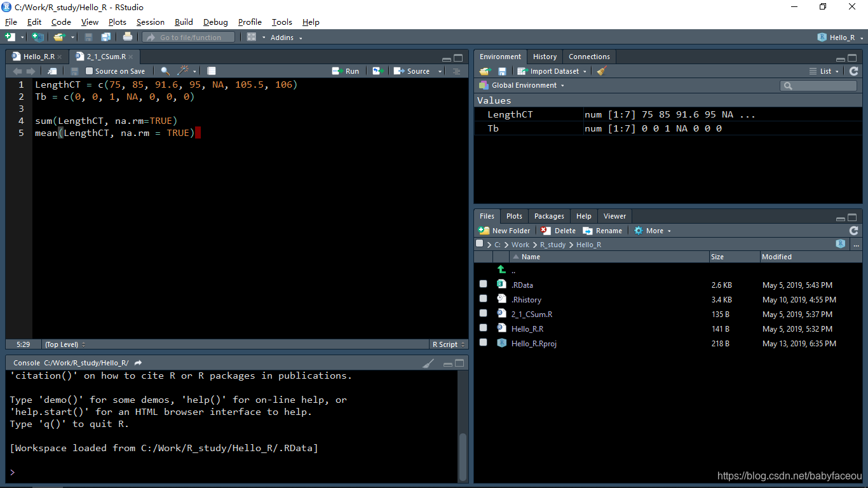Check the Hello_R.Rproj file checkbox
Viewport: 868px width, 488px height.
tap(484, 342)
